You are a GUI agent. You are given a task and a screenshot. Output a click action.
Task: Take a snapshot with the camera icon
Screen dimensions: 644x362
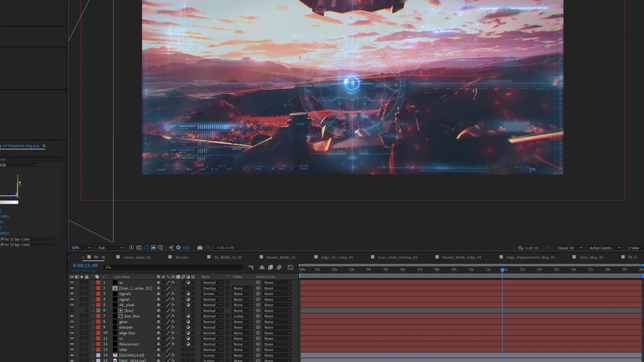pyautogui.click(x=200, y=248)
